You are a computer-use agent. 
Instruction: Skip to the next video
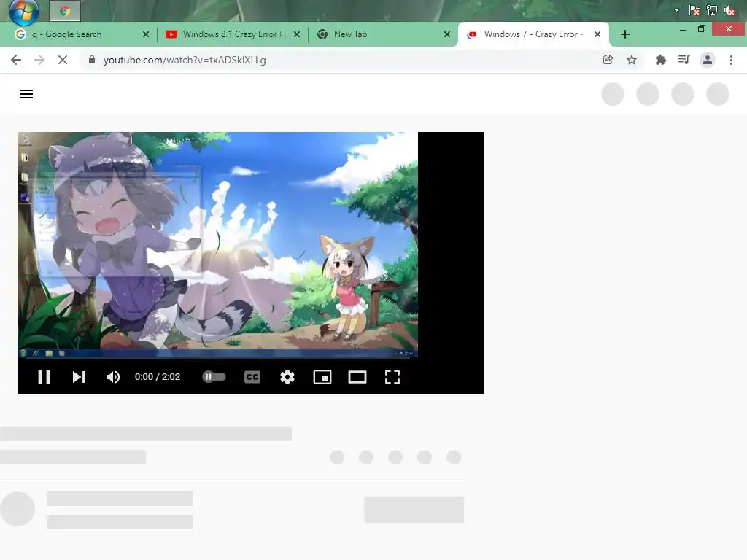[x=79, y=377]
